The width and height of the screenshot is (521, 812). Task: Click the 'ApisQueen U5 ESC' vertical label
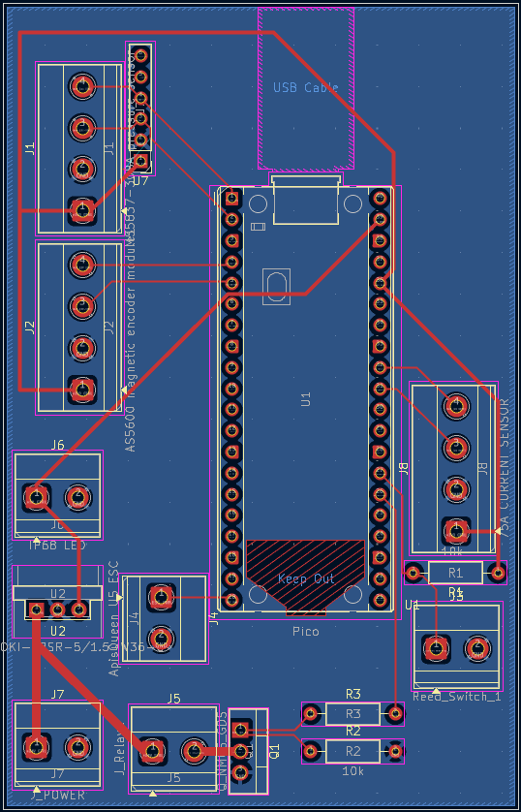114,618
